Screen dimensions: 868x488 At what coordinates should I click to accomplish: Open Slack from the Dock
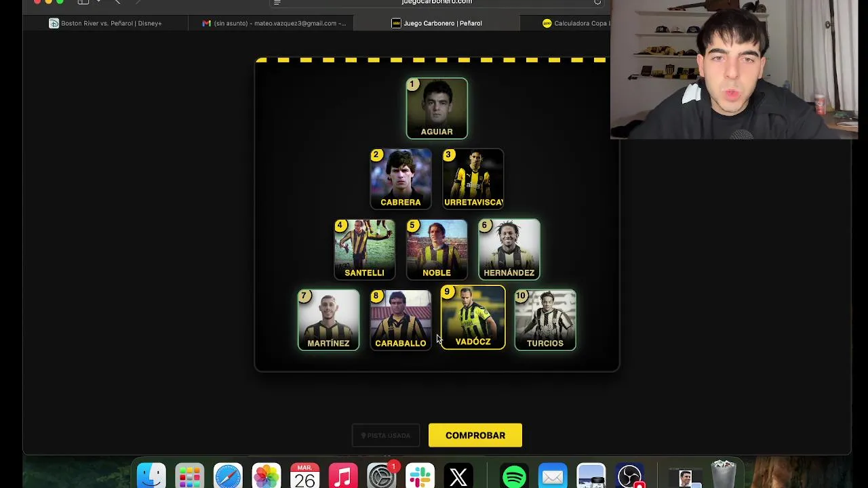point(420,476)
